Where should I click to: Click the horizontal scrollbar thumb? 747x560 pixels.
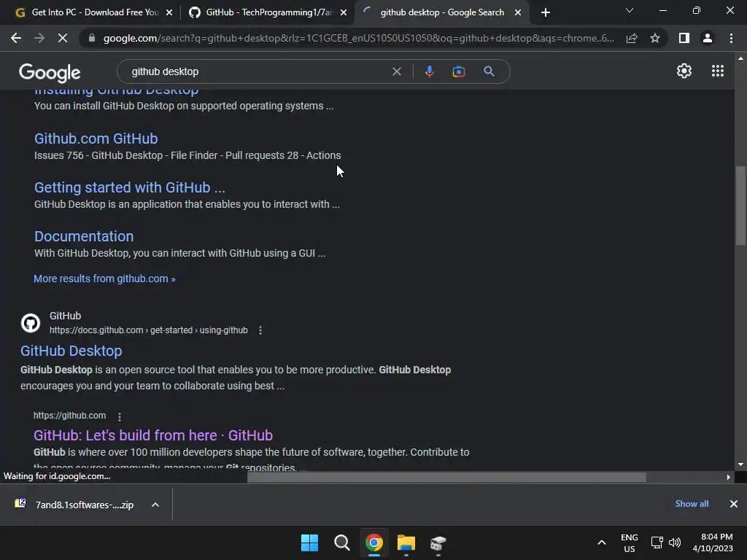(446, 477)
